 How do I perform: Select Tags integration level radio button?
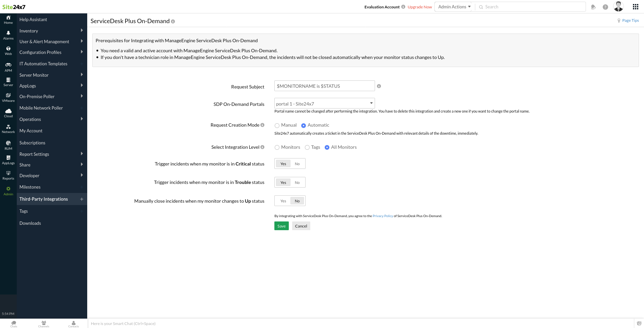307,147
